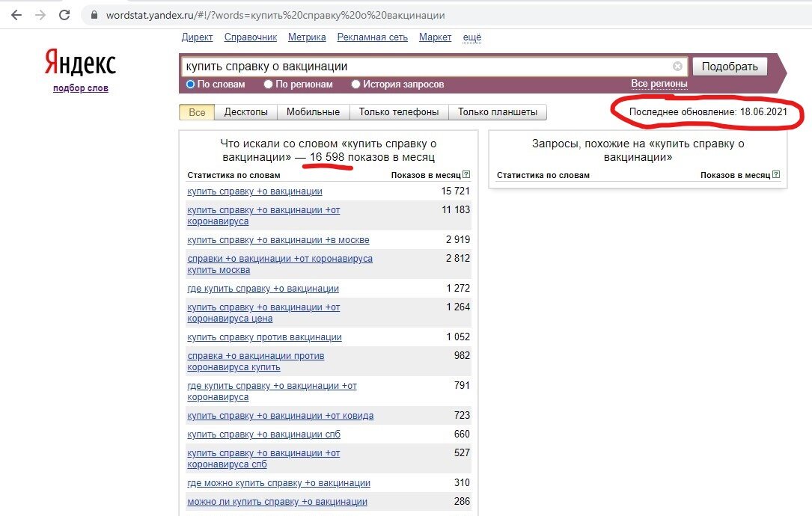This screenshot has height=516, width=812.
Task: Open the 'Директ' link
Action: 198,37
